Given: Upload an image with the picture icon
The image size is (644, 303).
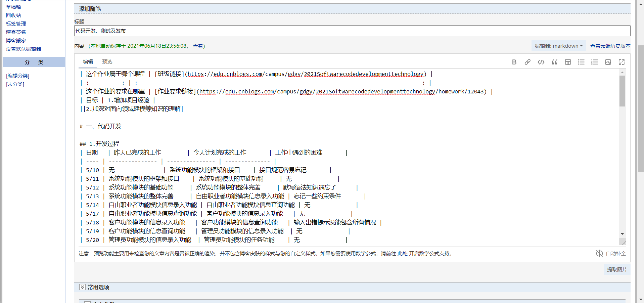Looking at the screenshot, I should (608, 62).
